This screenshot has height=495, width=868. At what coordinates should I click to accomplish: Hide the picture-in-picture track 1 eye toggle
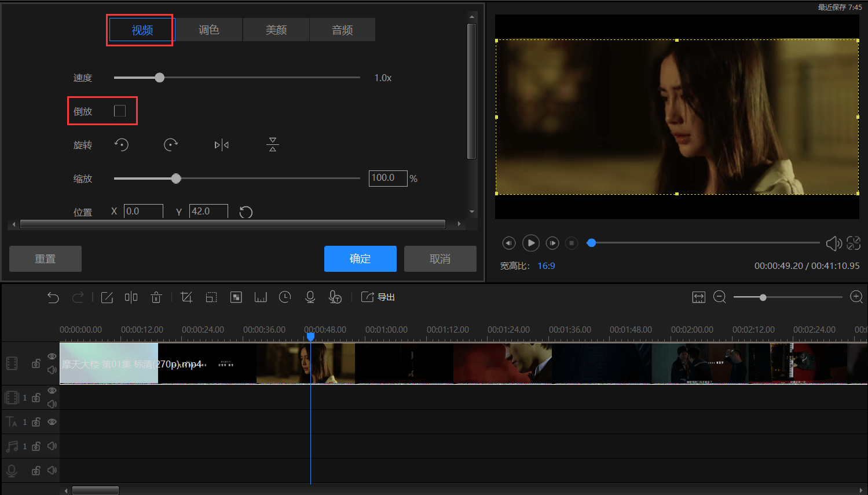[x=52, y=391]
